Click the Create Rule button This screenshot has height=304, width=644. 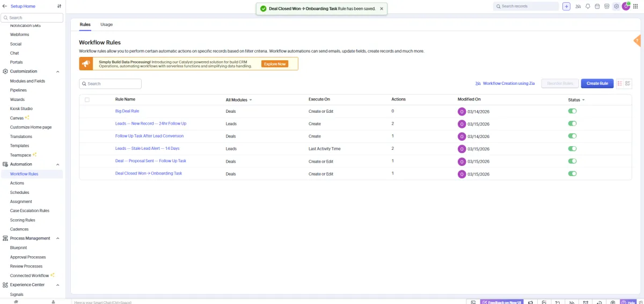[x=597, y=83]
